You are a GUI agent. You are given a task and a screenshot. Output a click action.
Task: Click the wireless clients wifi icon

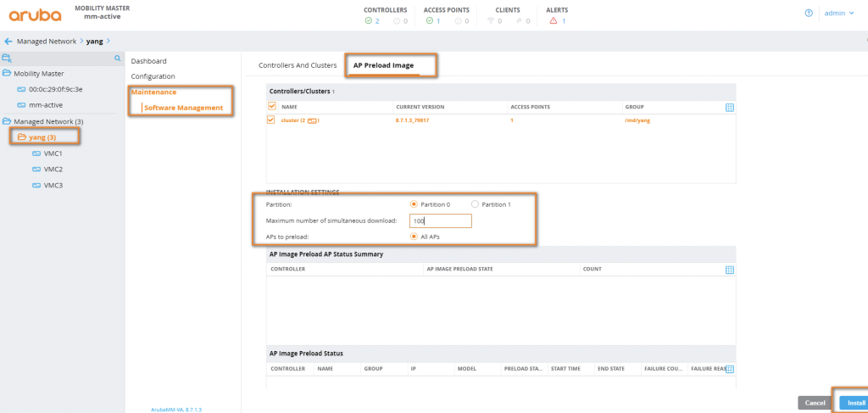point(490,21)
